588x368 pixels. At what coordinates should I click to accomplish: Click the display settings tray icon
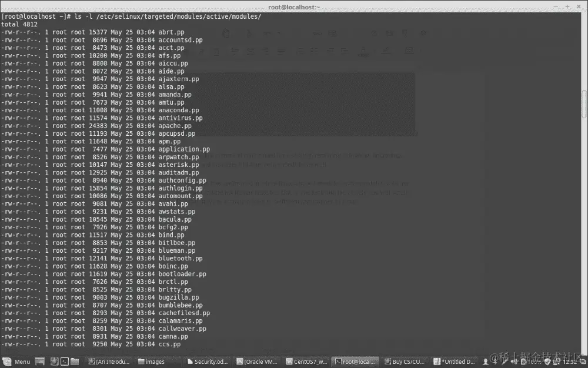pyautogui.click(x=556, y=362)
